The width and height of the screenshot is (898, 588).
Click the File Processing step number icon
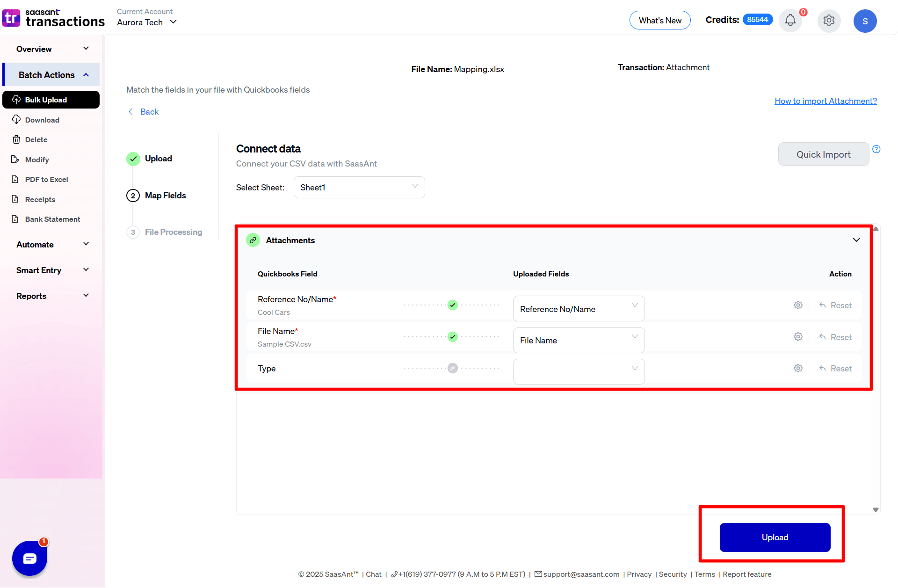pos(133,232)
